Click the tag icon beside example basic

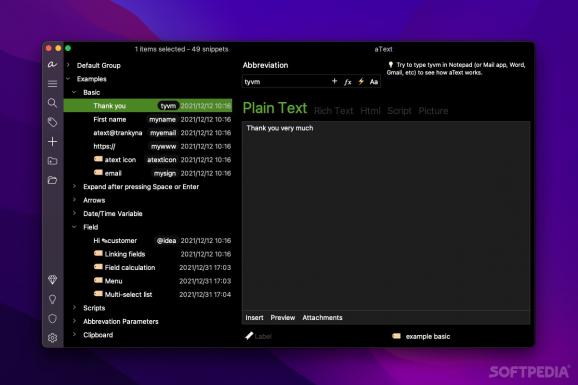pos(396,336)
